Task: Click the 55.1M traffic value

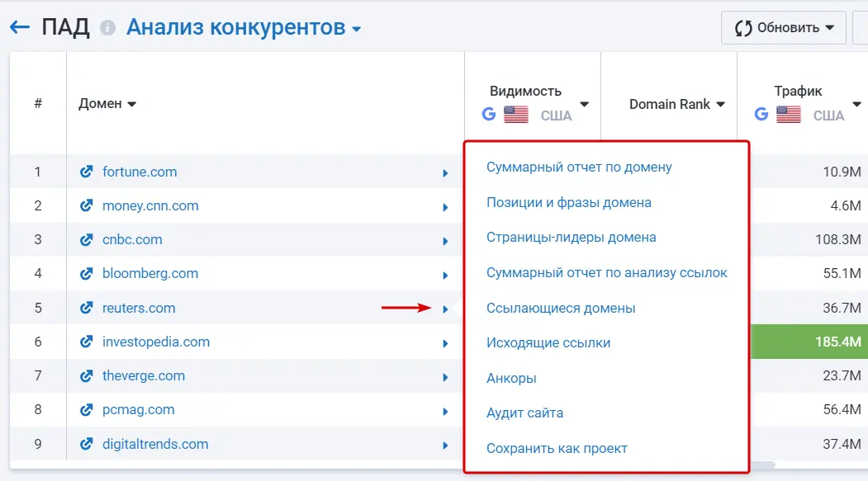Action: click(x=842, y=274)
